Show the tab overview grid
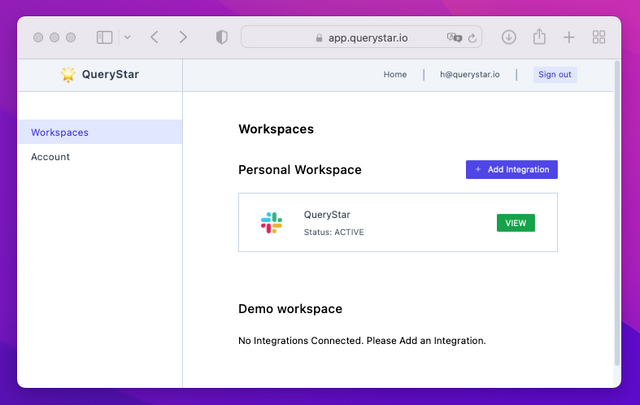640x405 pixels. [x=599, y=37]
